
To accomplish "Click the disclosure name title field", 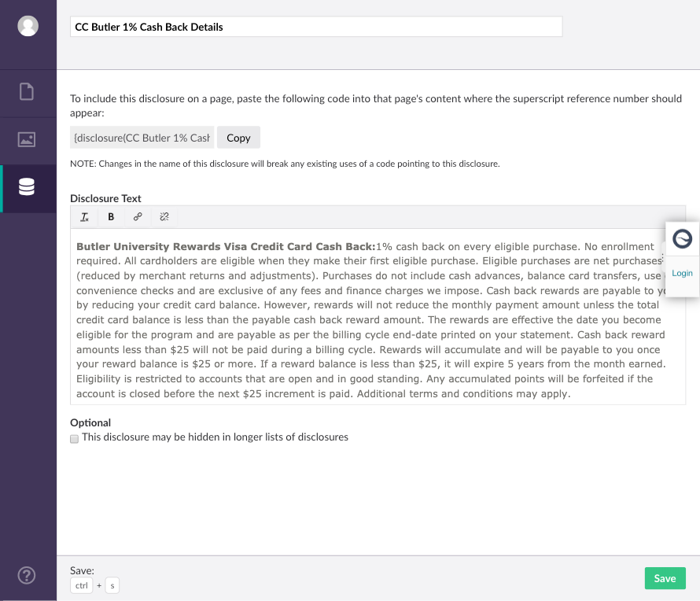I will [316, 27].
